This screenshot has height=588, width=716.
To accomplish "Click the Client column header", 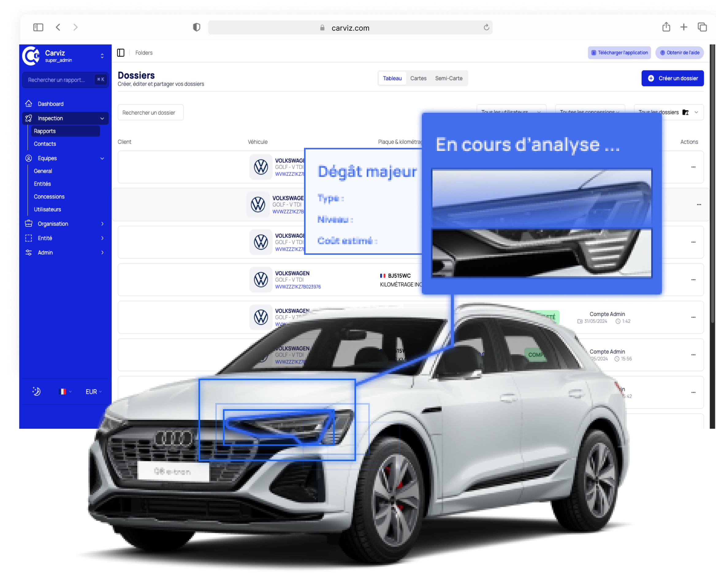I will 124,142.
